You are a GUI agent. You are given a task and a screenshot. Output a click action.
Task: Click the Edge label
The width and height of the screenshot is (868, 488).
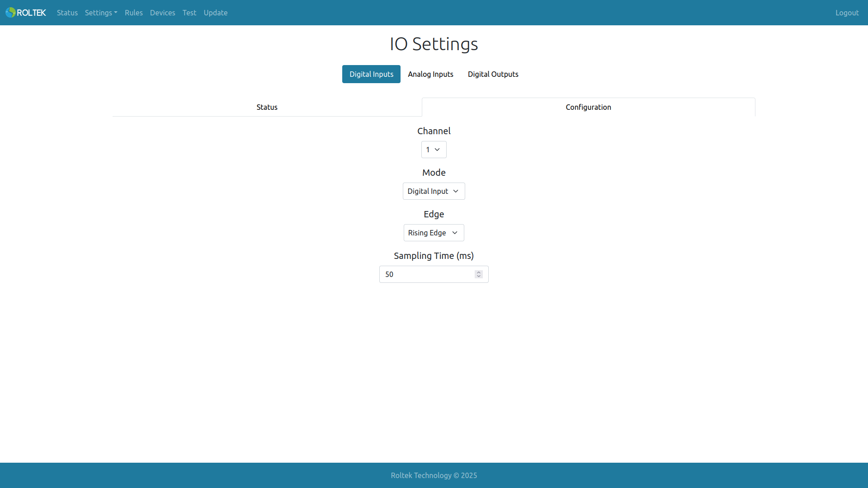point(434,214)
